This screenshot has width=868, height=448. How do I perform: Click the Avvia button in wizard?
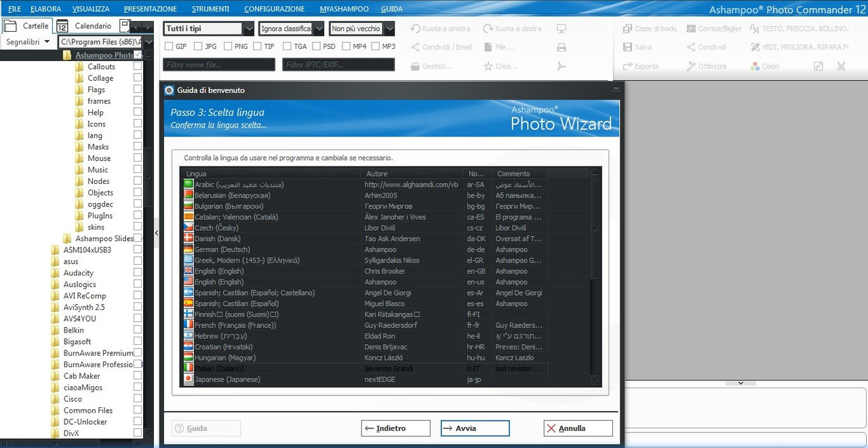point(475,428)
